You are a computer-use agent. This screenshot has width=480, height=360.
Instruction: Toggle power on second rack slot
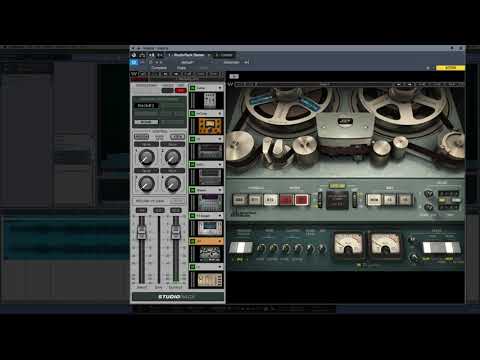193,114
